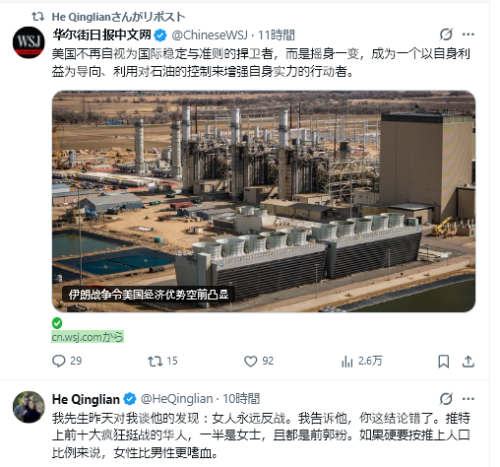Viewport: 500px width, 467px height.
Task: View analytics showing 2.6万 views
Action: click(x=362, y=361)
